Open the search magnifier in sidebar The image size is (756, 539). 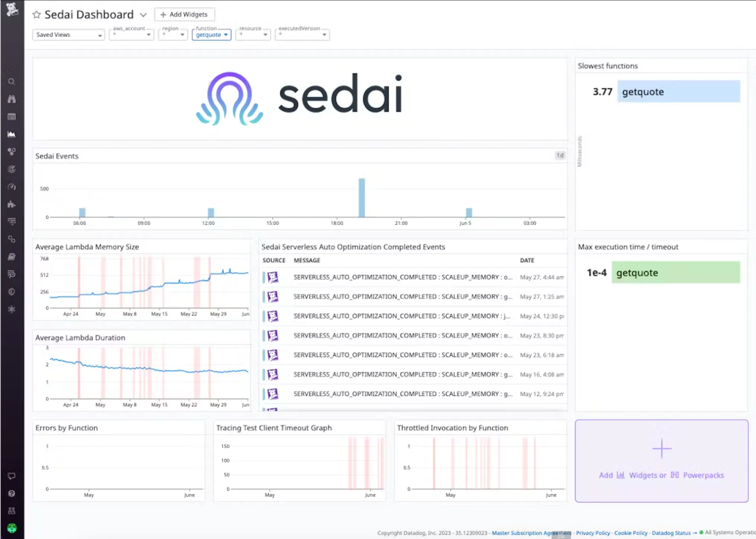click(12, 82)
